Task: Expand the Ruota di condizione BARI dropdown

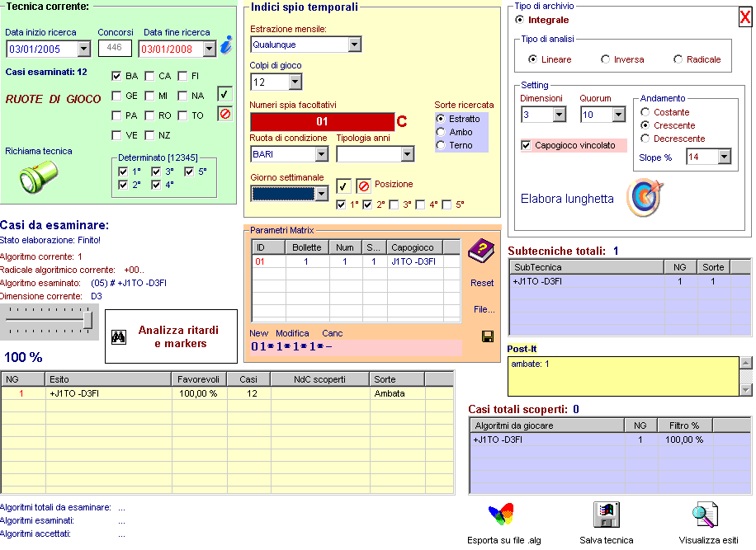Action: [x=321, y=154]
